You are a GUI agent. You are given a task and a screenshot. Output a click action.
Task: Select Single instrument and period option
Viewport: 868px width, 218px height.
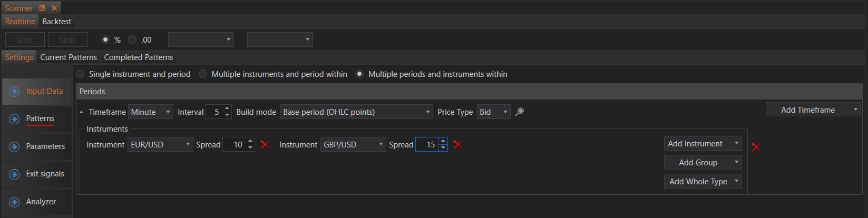80,74
